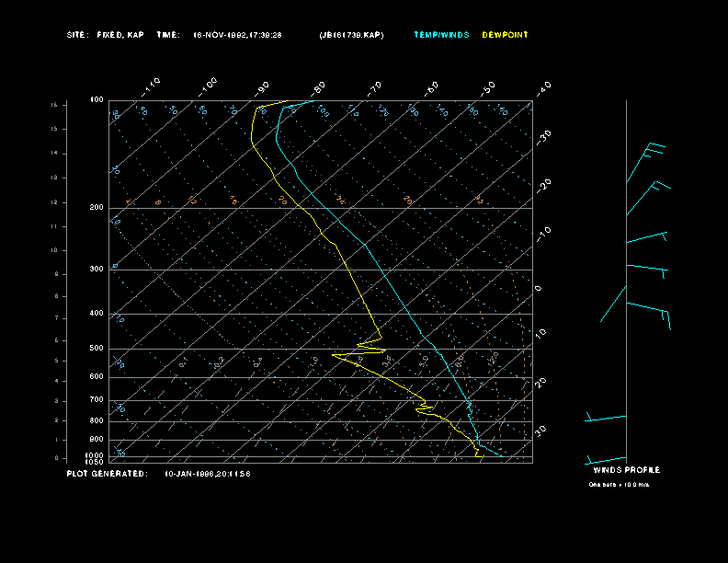Click the WINDS PROFILE label
Image resolution: width=728 pixels, height=563 pixels.
click(x=626, y=470)
